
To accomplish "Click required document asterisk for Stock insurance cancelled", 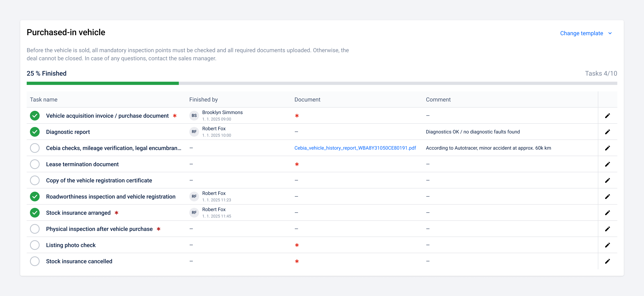I will click(x=297, y=261).
